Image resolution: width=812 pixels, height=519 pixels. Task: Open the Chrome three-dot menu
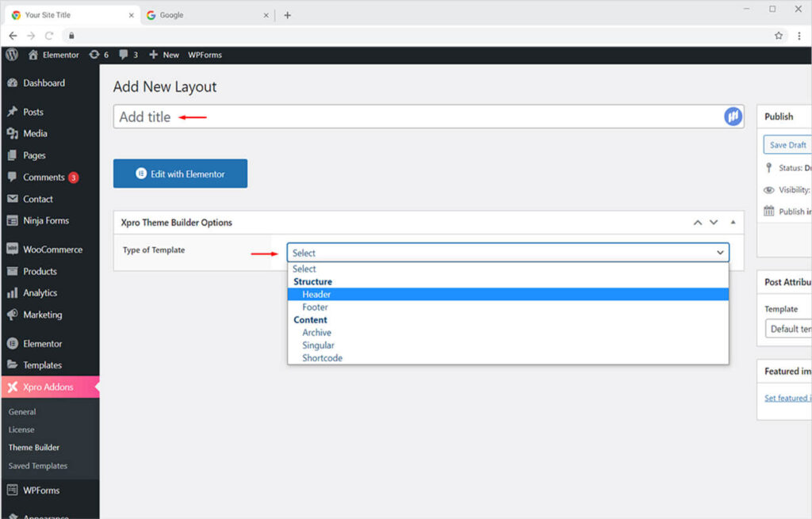click(799, 36)
